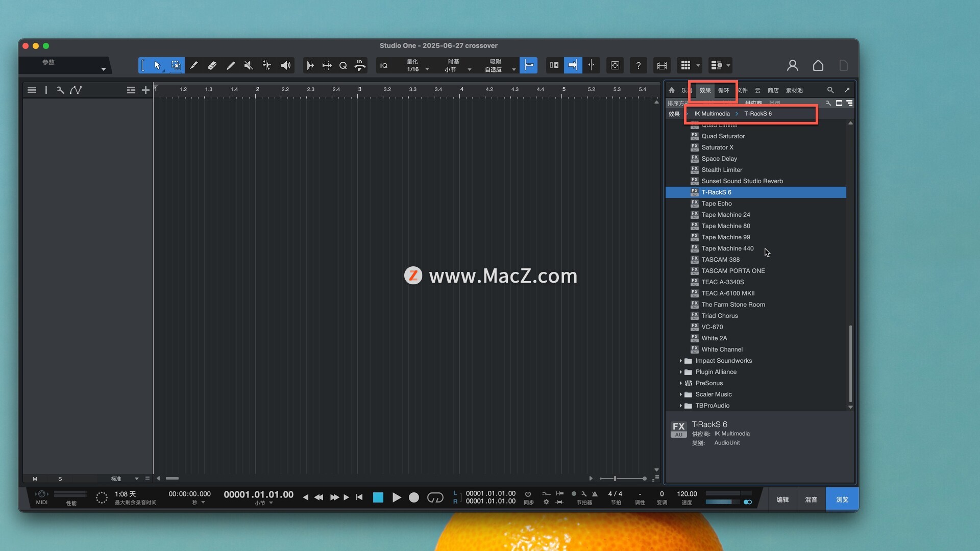Click the question mark help icon
Screen dimensions: 980x551
point(639,65)
